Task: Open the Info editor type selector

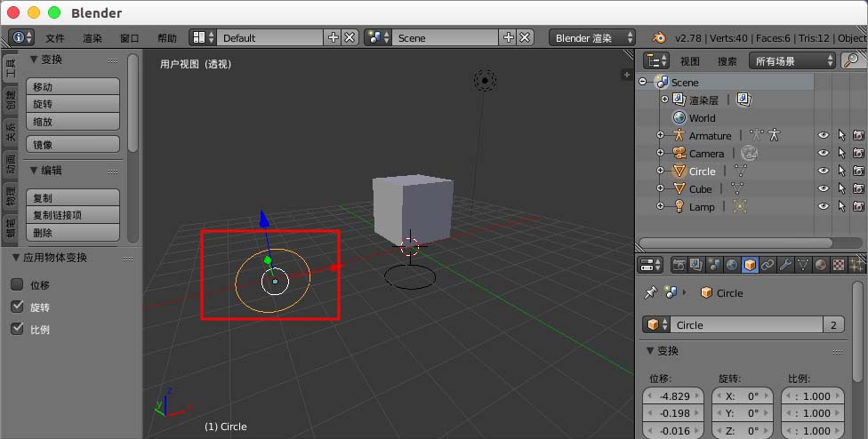Action: click(21, 37)
